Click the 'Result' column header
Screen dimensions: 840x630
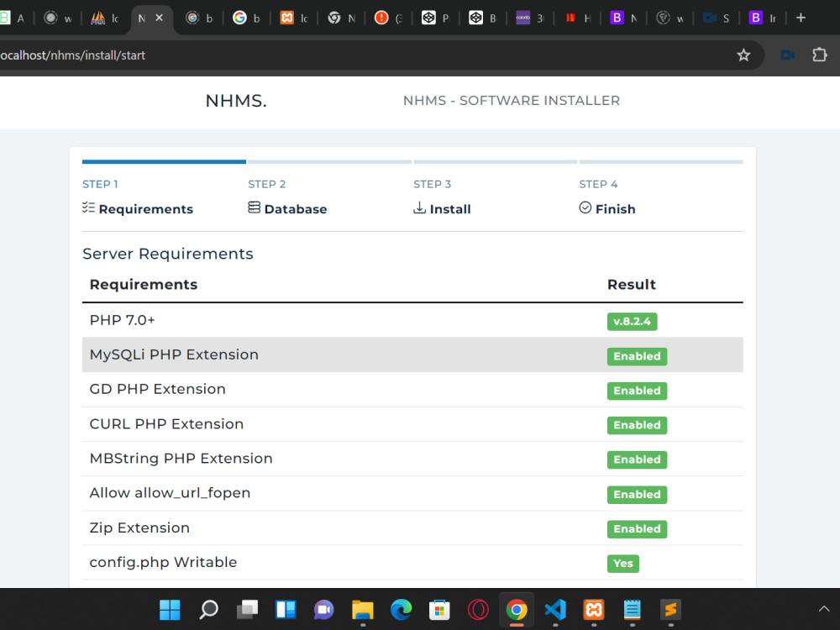(x=631, y=285)
